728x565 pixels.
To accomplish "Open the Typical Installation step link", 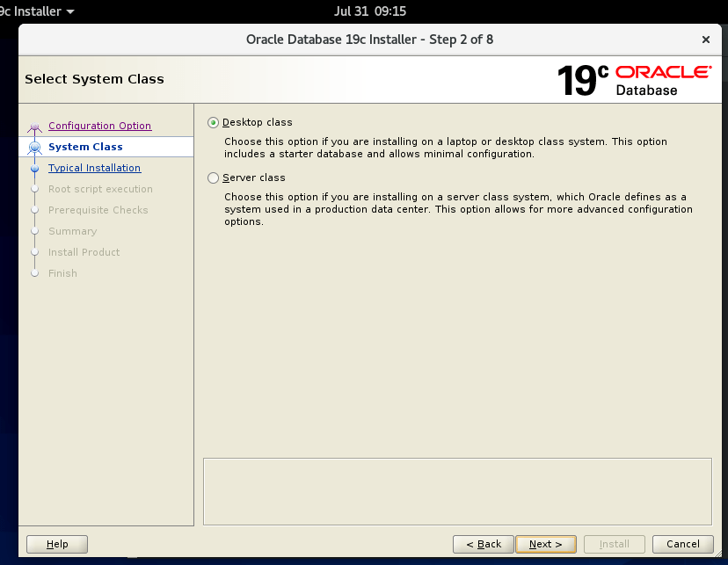I will tap(94, 168).
